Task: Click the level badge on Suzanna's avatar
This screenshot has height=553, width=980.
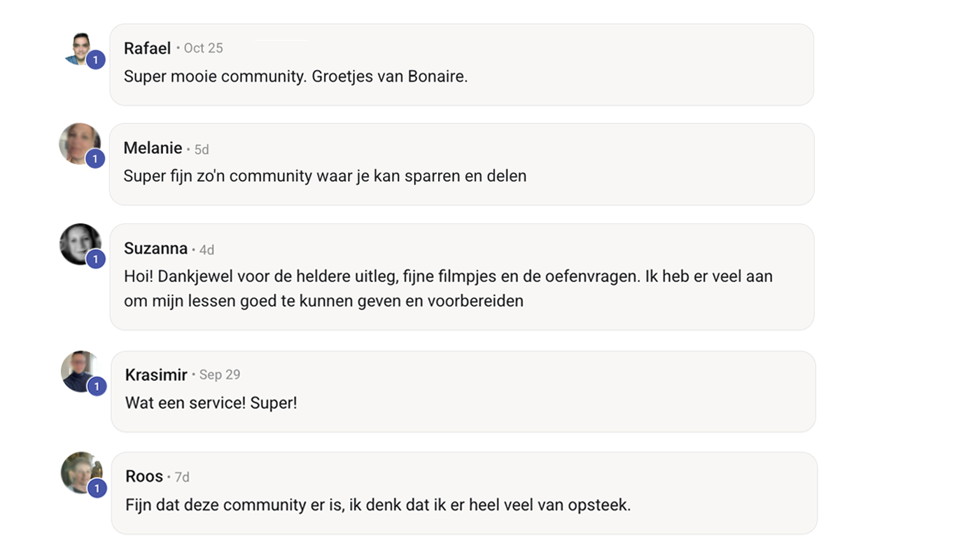Action: 96,259
